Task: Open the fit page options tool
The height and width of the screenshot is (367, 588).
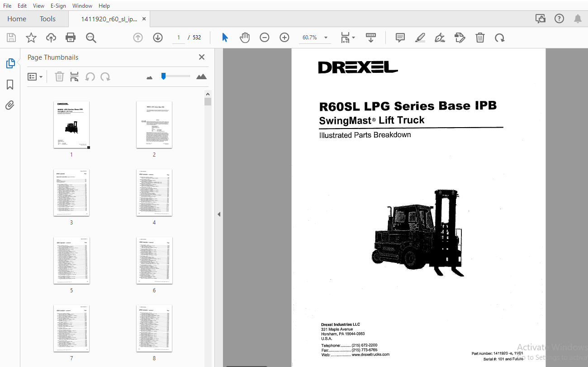Action: (345, 38)
